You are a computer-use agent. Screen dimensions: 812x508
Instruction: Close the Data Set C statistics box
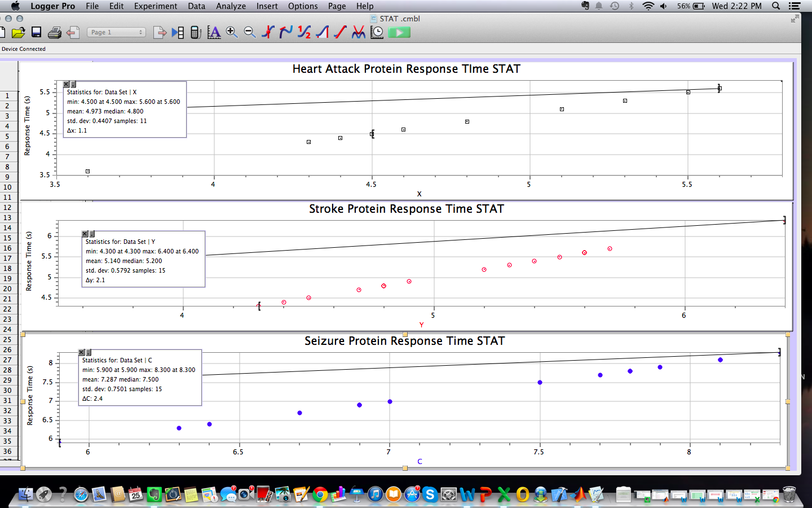[81, 352]
